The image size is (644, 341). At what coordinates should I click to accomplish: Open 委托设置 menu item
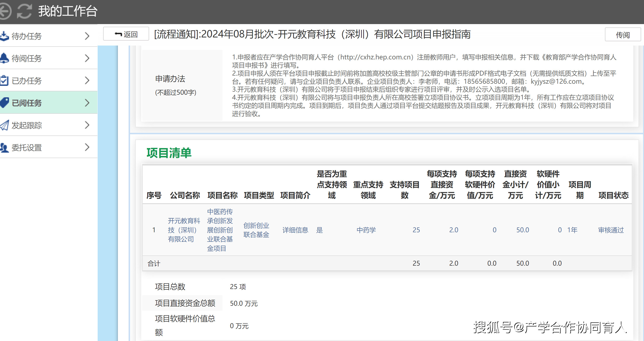[x=49, y=147]
